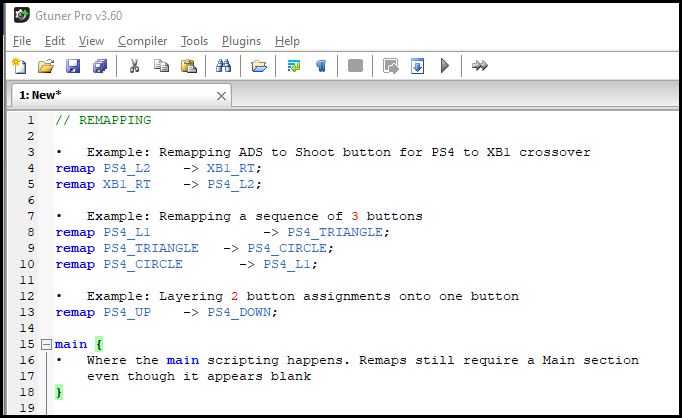Click the double-arrow icon on the toolbar
The height and width of the screenshot is (418, 682).
(x=480, y=66)
